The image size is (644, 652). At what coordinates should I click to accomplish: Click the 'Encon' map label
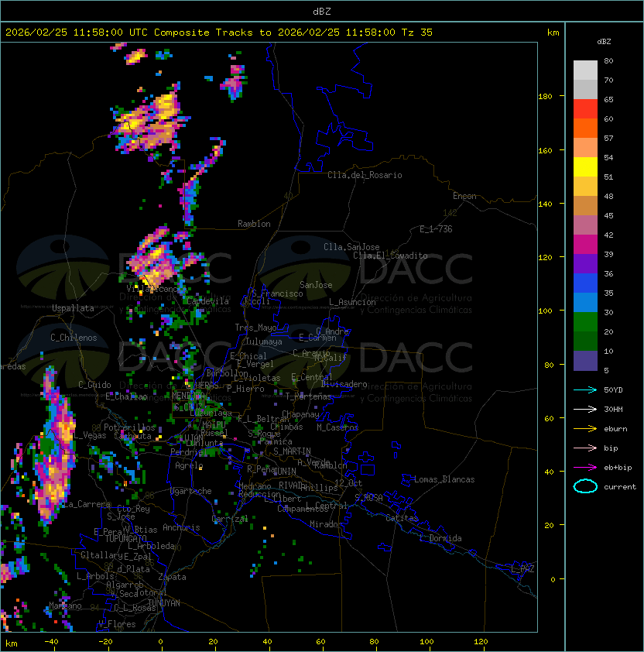464,196
